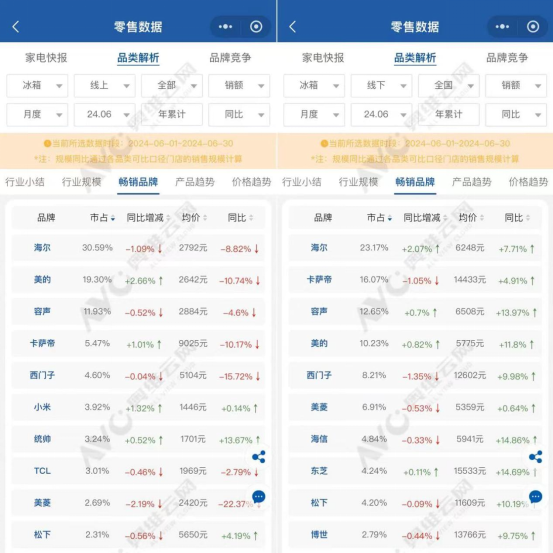Tap right panel circular close-target icon
The width and height of the screenshot is (553, 553).
pyautogui.click(x=533, y=27)
